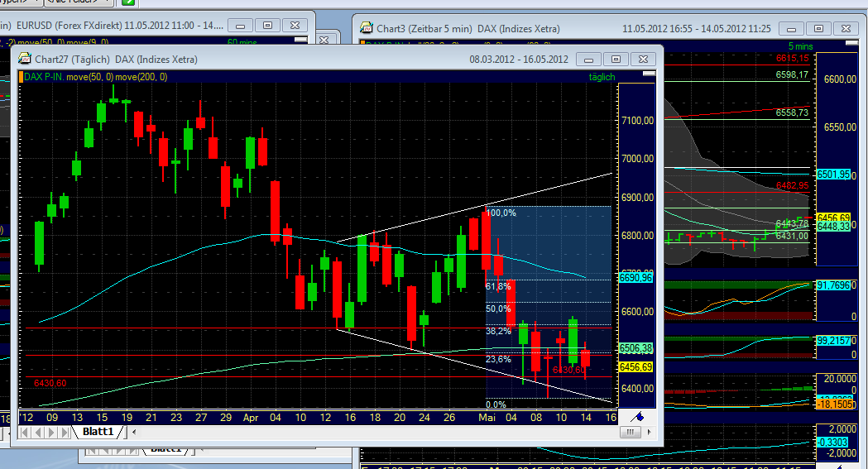This screenshot has width=868, height=469.
Task: Click the red 6430,60 label at left of Chart27
Action: click(50, 383)
